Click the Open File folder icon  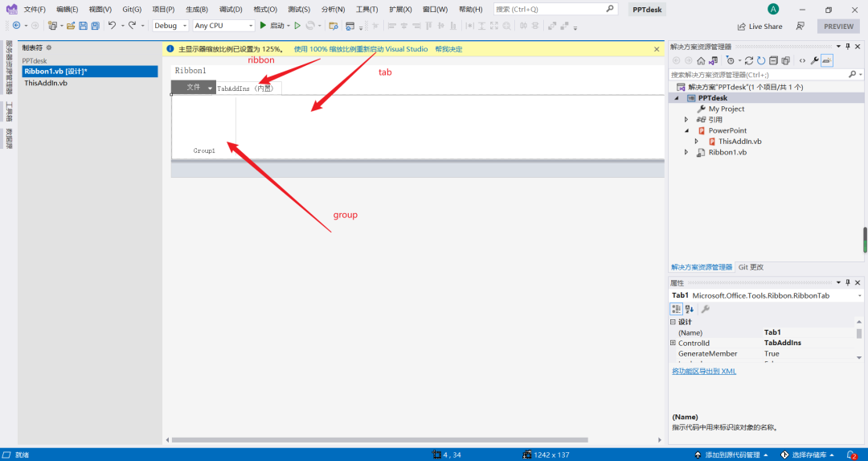point(71,26)
